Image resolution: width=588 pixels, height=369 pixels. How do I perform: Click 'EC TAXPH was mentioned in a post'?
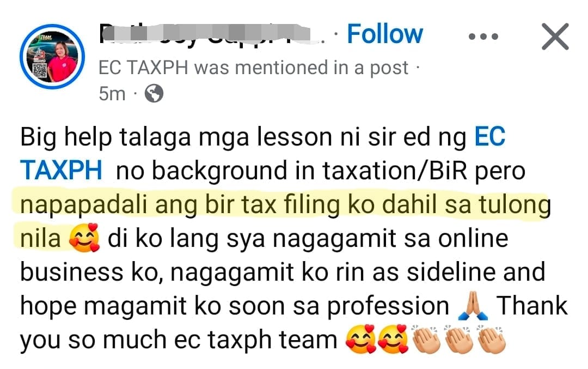point(254,68)
